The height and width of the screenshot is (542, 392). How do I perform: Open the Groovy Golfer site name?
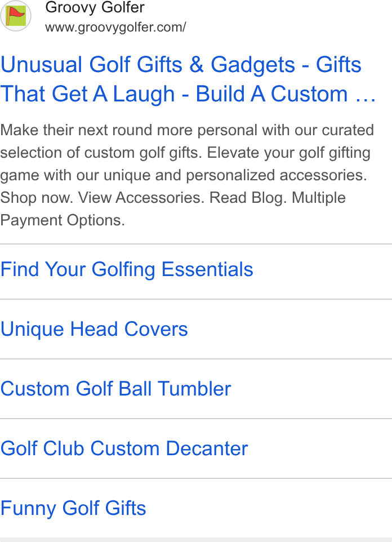click(95, 7)
